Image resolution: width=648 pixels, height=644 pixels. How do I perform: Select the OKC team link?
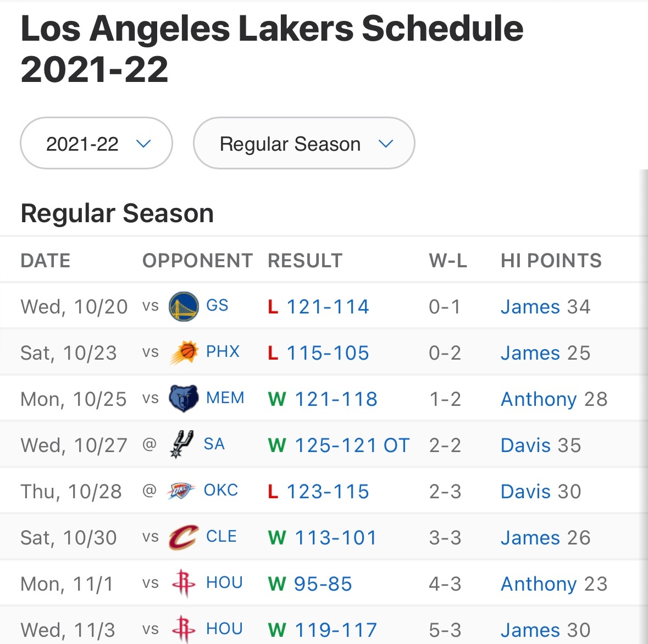tap(221, 491)
